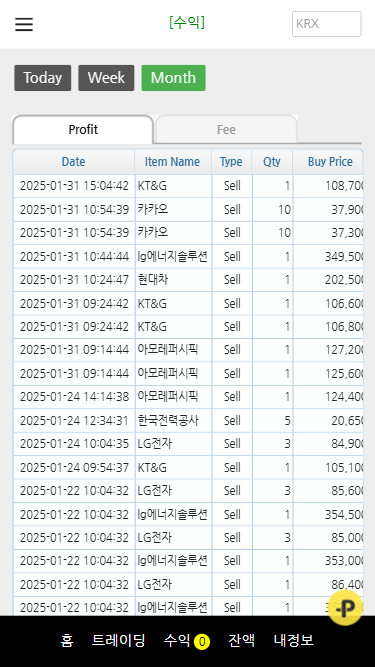Sort by the Date column header
This screenshot has width=375, height=667.
point(74,162)
